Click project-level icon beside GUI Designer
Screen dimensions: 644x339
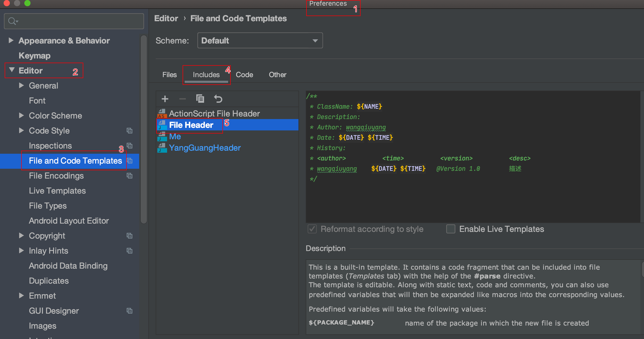(130, 311)
